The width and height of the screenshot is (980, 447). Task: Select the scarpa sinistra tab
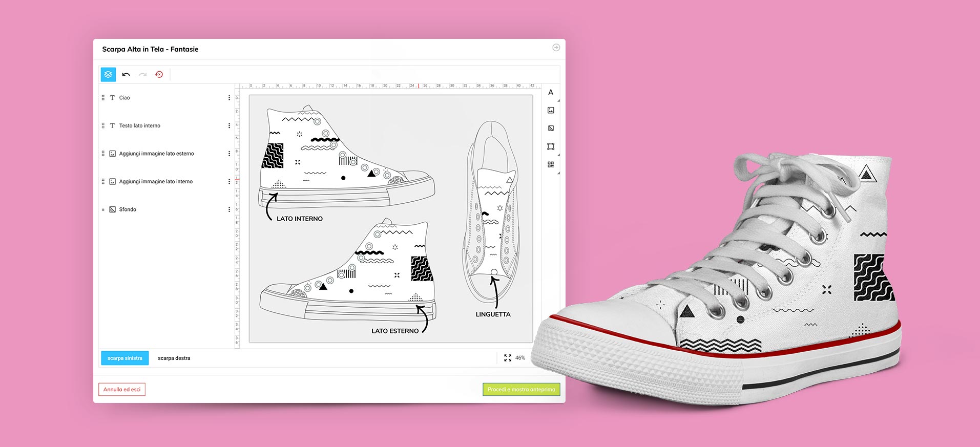[x=125, y=358]
